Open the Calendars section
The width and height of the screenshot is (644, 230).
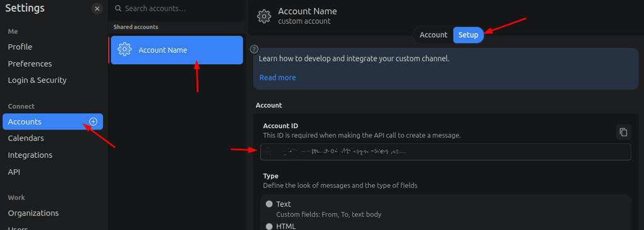[26, 138]
